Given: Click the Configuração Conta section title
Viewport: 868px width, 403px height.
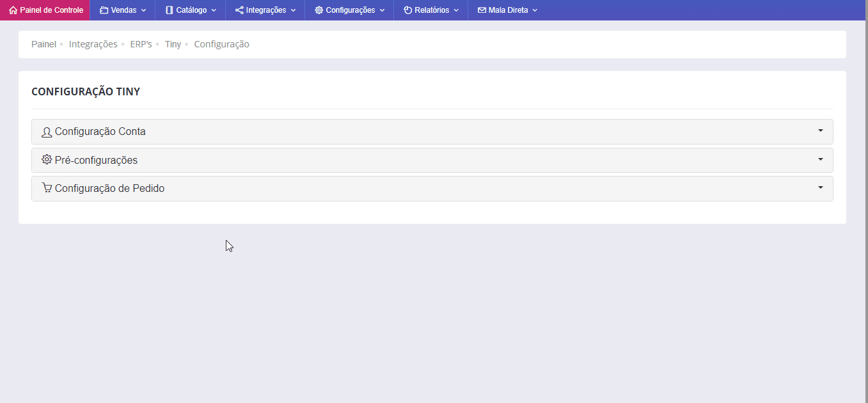Looking at the screenshot, I should pos(100,132).
